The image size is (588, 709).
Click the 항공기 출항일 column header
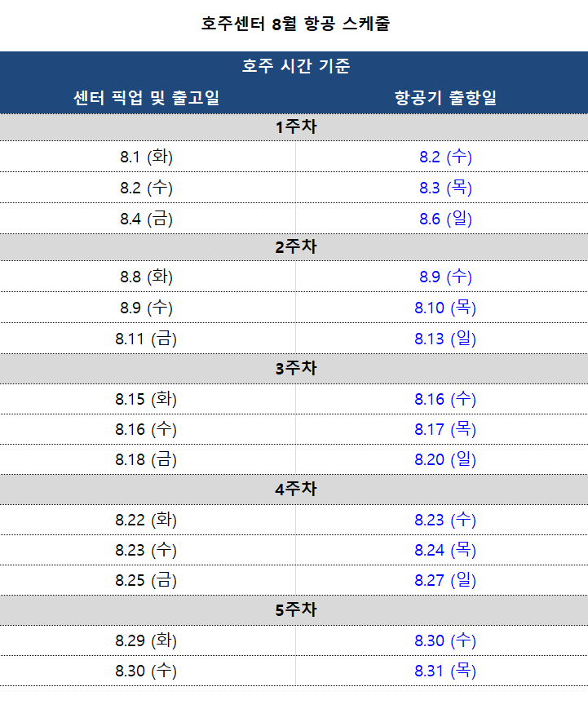point(445,98)
